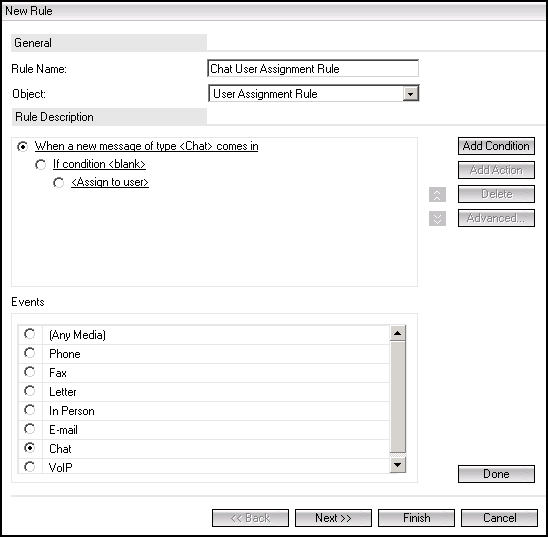The image size is (548, 537).
Task: Cancel the New Rule dialog
Action: 499,518
